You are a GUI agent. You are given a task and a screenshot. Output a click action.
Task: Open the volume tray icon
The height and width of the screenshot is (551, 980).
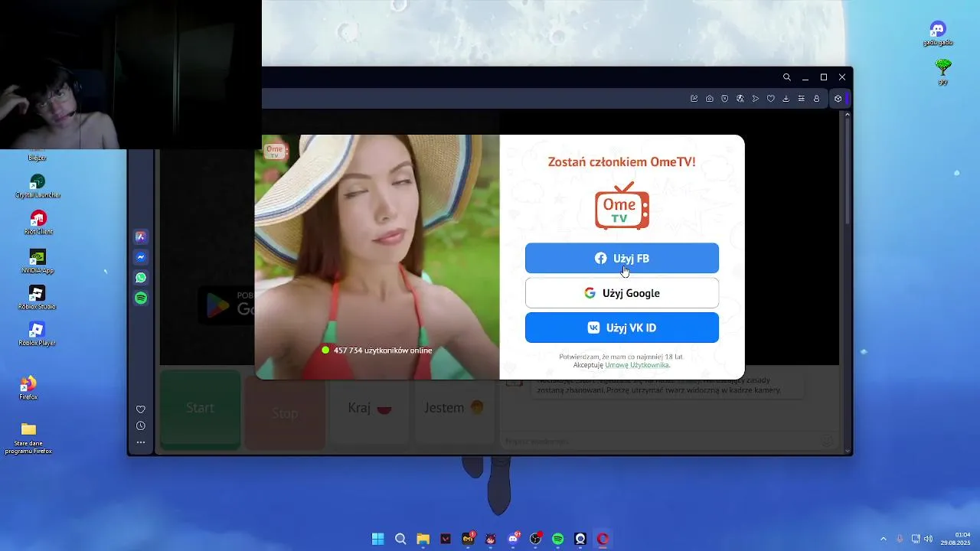point(928,539)
